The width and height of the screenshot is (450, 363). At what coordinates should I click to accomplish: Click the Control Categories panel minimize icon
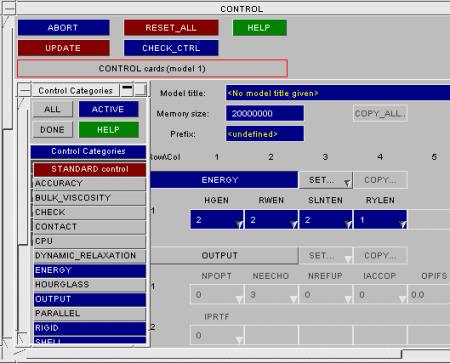[127, 90]
